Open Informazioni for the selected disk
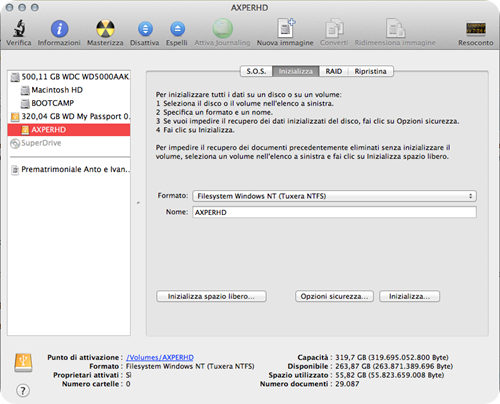The image size is (500, 404). click(x=59, y=29)
